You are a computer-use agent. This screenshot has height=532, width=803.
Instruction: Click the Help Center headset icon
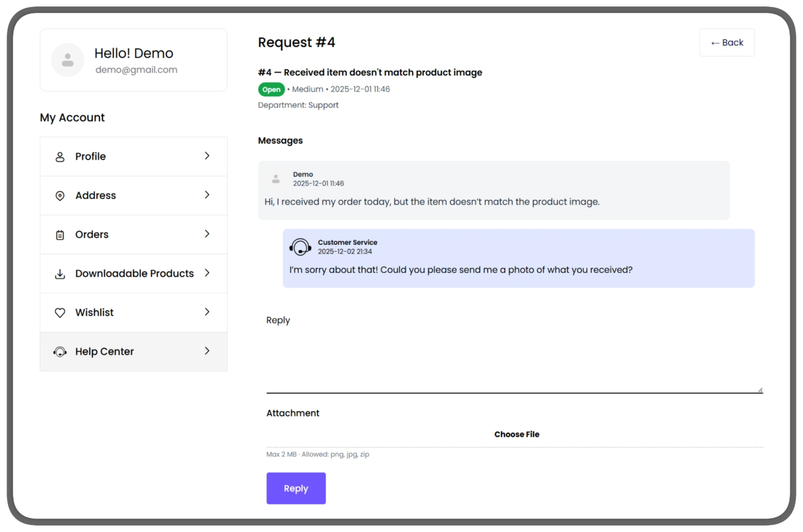[x=60, y=352]
